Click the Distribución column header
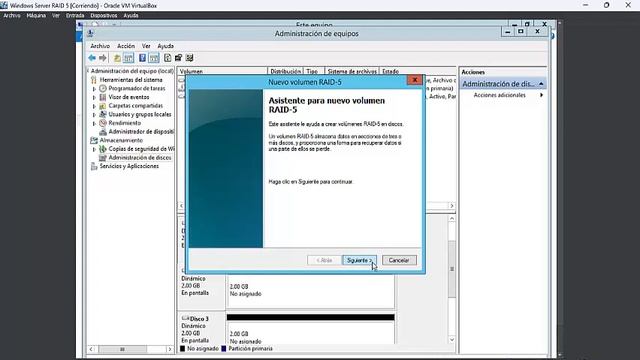640x360 pixels. click(286, 71)
